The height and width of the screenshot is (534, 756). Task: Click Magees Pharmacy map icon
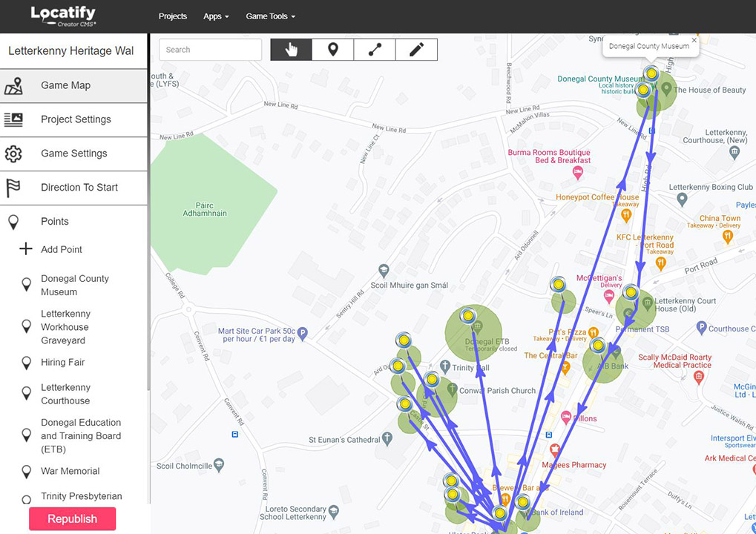(555, 450)
